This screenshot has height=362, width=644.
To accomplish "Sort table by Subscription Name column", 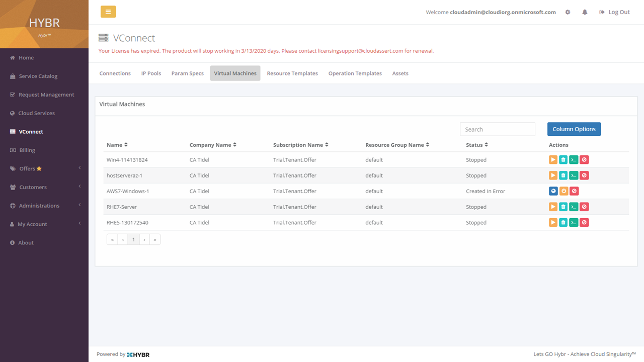I will tap(301, 145).
